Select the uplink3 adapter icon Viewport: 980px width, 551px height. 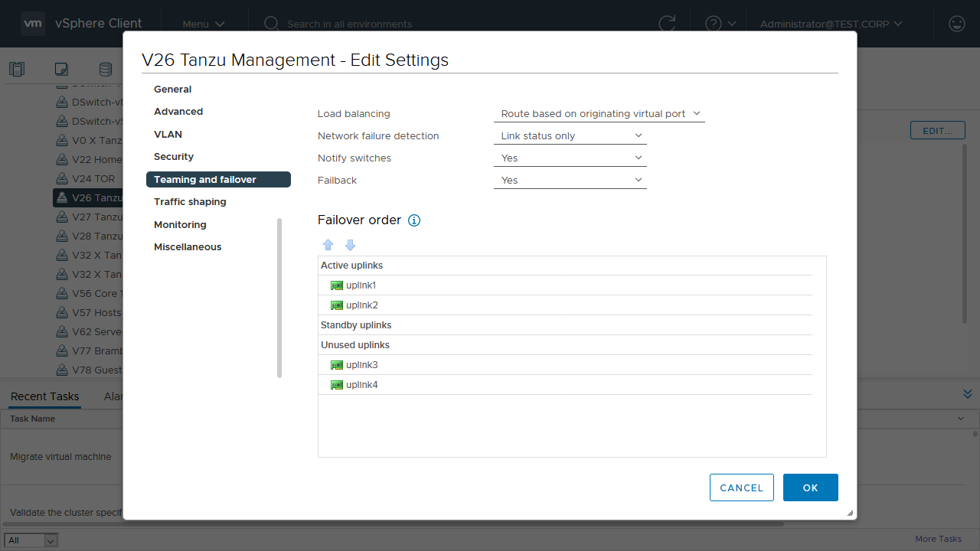pyautogui.click(x=337, y=365)
